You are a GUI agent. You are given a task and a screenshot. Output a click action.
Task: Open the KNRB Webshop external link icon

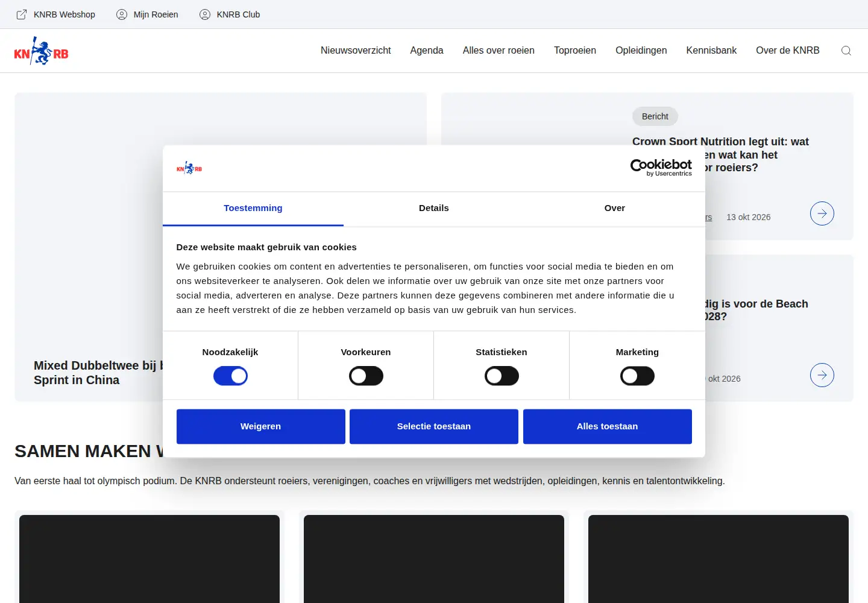coord(22,14)
